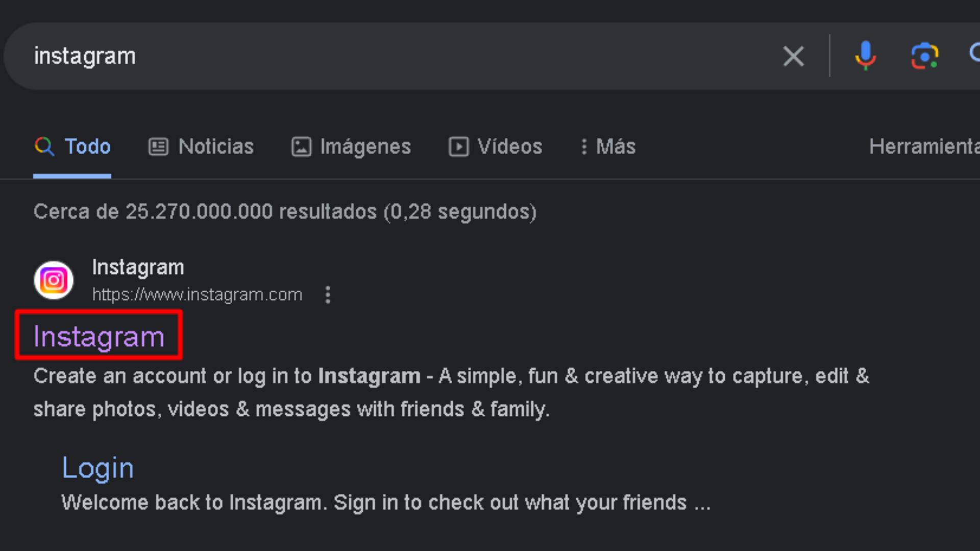Start a voice search with the microphone icon
The width and height of the screenshot is (980, 551).
865,56
